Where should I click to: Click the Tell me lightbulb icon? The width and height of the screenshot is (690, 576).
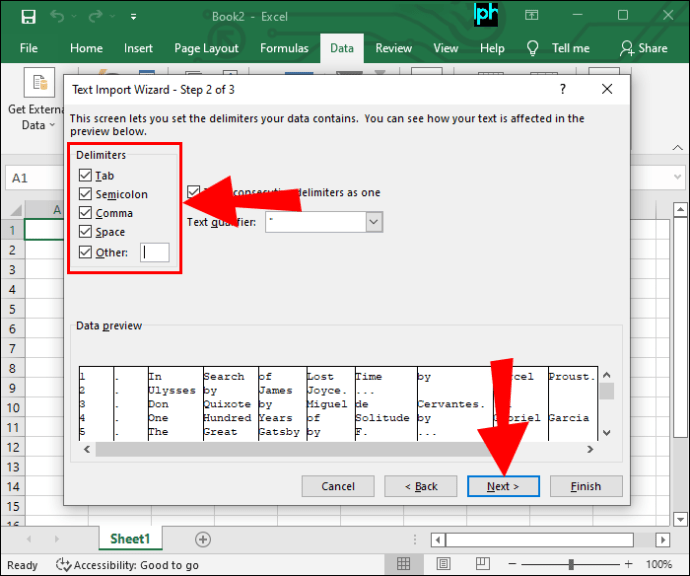532,48
